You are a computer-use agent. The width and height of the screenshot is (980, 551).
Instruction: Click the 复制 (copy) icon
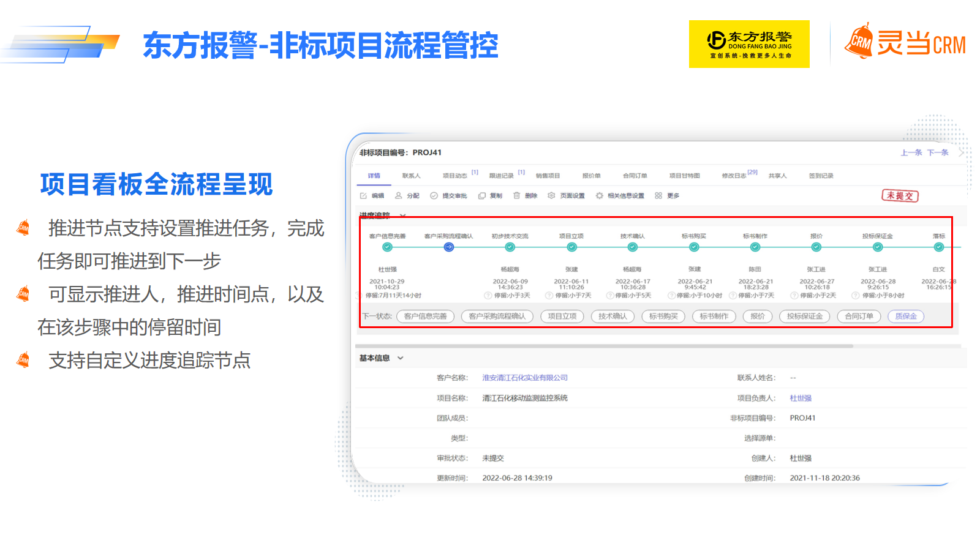482,196
